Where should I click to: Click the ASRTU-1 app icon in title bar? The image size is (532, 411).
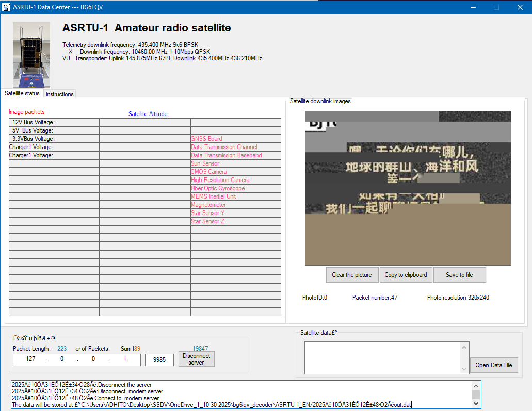[6, 7]
